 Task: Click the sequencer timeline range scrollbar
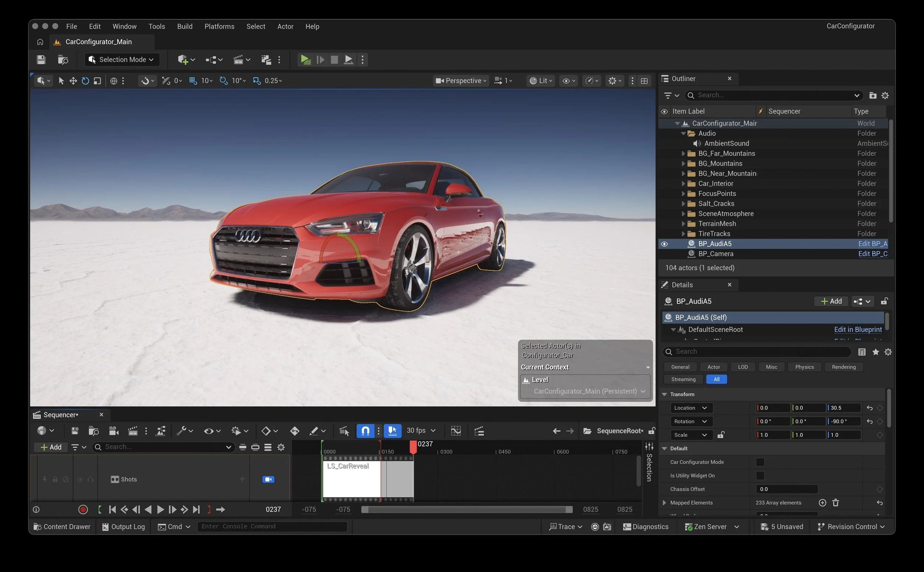466,510
